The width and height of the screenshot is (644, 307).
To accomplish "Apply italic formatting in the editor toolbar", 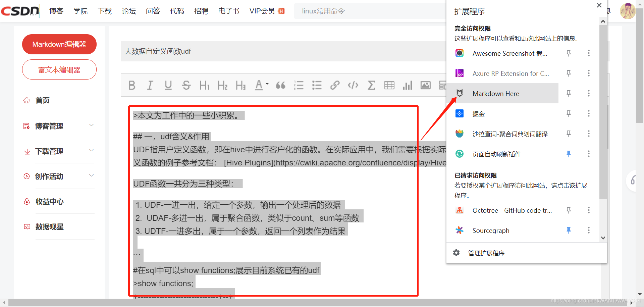I will click(x=150, y=85).
